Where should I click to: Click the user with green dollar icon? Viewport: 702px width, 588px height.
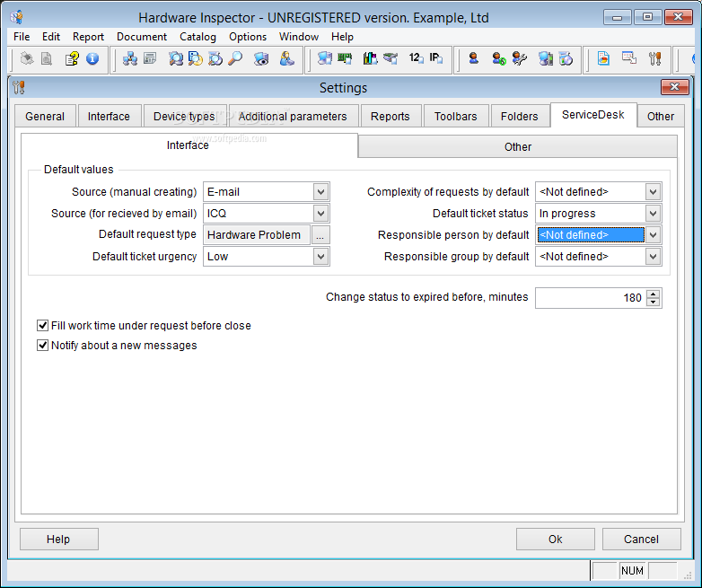click(499, 58)
